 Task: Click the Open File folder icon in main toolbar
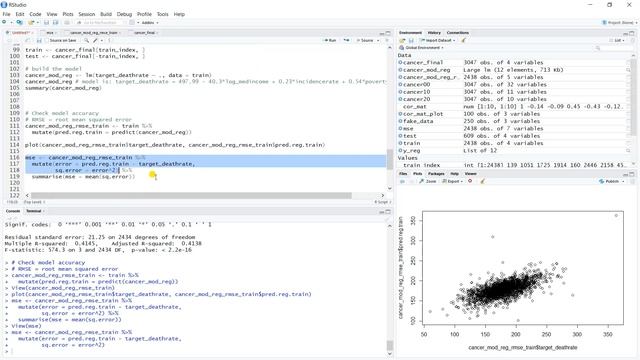coord(31,22)
